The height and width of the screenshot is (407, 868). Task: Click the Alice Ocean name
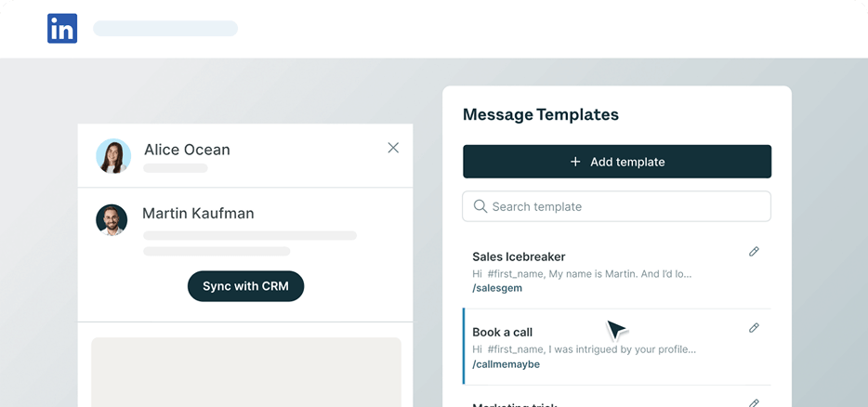point(187,150)
